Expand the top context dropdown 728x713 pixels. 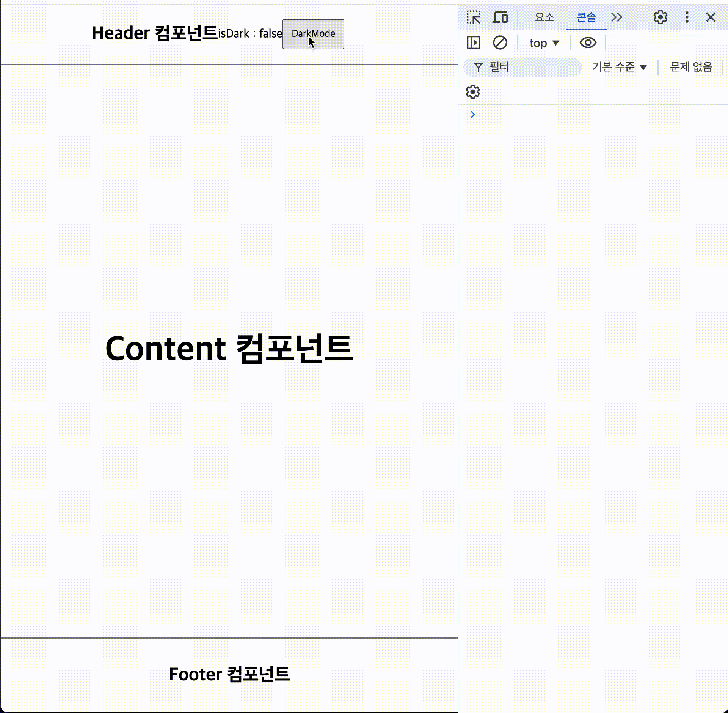(544, 43)
